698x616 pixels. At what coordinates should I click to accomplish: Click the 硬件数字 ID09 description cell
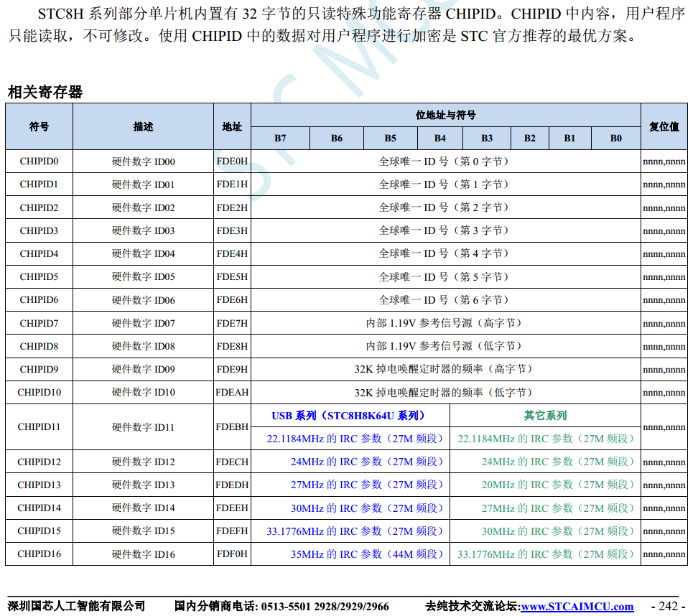[x=143, y=370]
